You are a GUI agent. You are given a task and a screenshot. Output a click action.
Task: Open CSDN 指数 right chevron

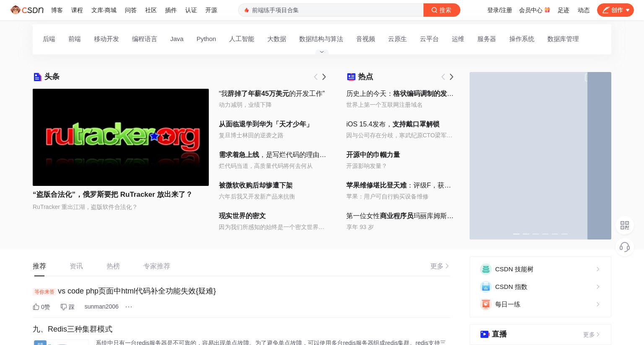pyautogui.click(x=598, y=287)
